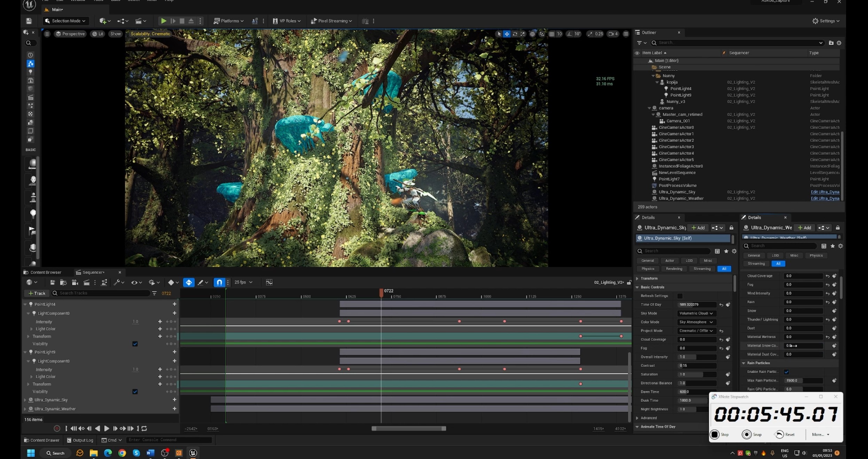Select the Rendering filter tab in Details
Viewport: 868px width, 459px height.
click(674, 269)
